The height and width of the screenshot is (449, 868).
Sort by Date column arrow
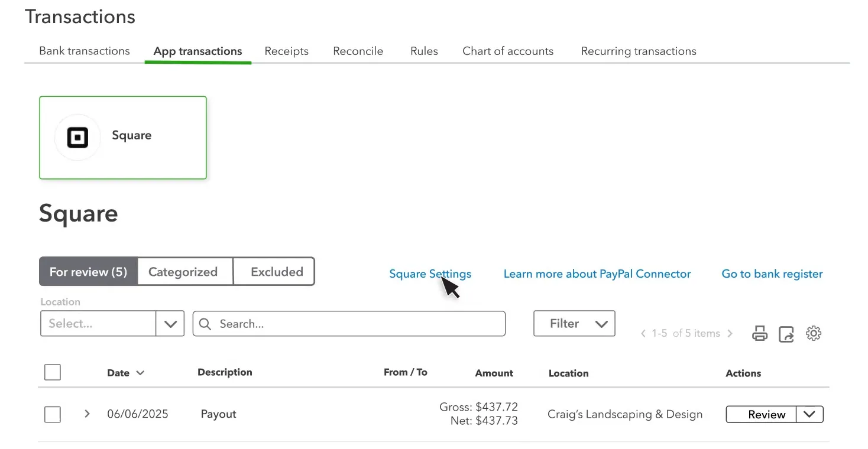click(140, 373)
